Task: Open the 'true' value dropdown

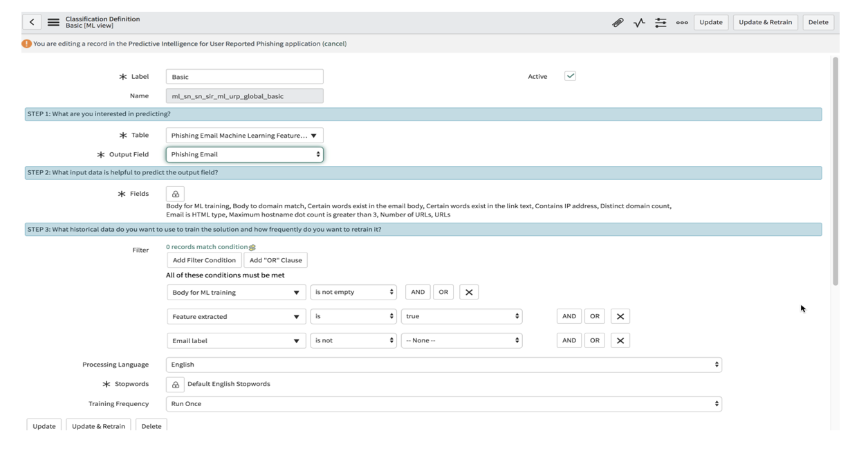Action: 461,316
